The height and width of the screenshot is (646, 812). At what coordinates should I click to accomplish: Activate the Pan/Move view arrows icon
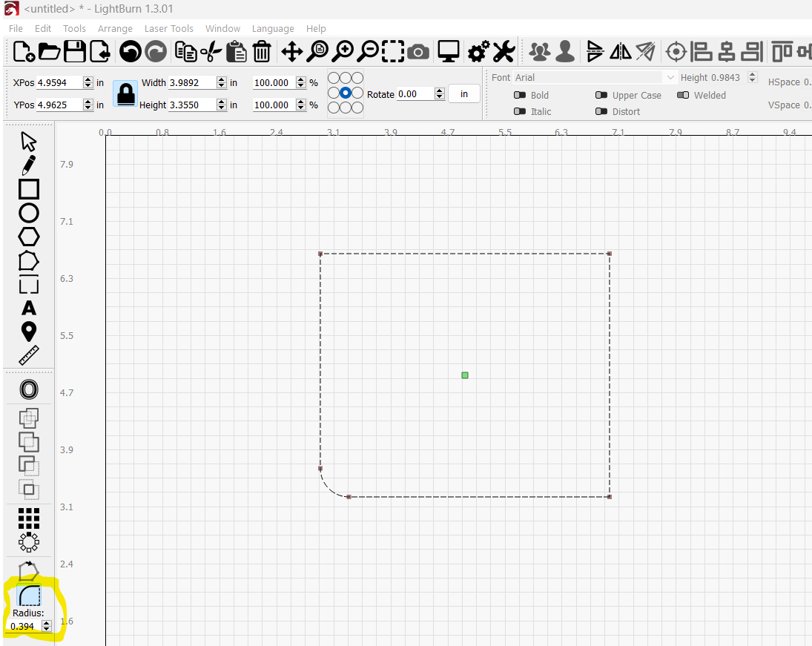[x=292, y=52]
